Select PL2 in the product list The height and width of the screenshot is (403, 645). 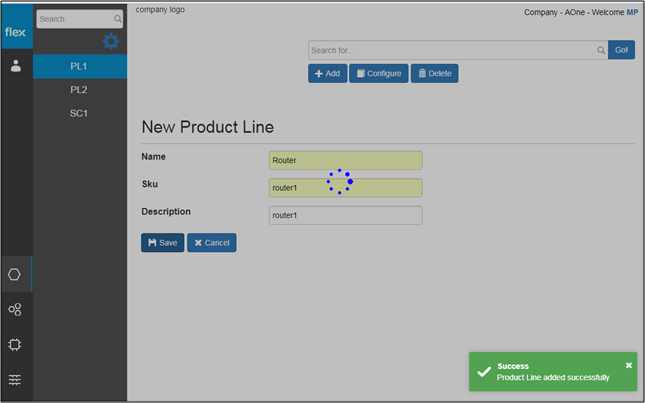click(80, 90)
